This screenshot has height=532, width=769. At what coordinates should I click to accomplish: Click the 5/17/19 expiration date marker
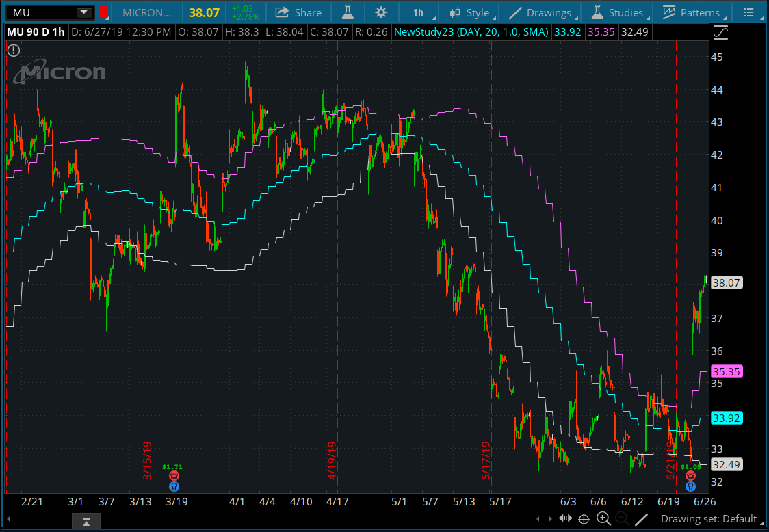tap(486, 461)
